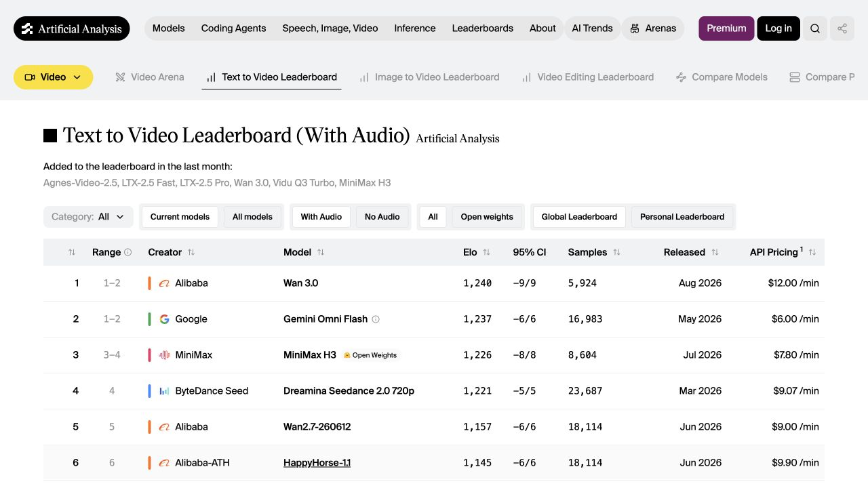868x488 pixels.
Task: Click the Arenas controller icon
Action: (635, 28)
